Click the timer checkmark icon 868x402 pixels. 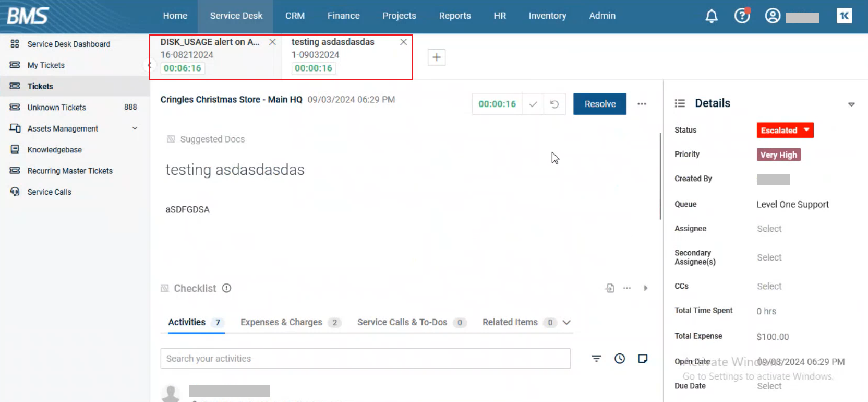pos(533,104)
